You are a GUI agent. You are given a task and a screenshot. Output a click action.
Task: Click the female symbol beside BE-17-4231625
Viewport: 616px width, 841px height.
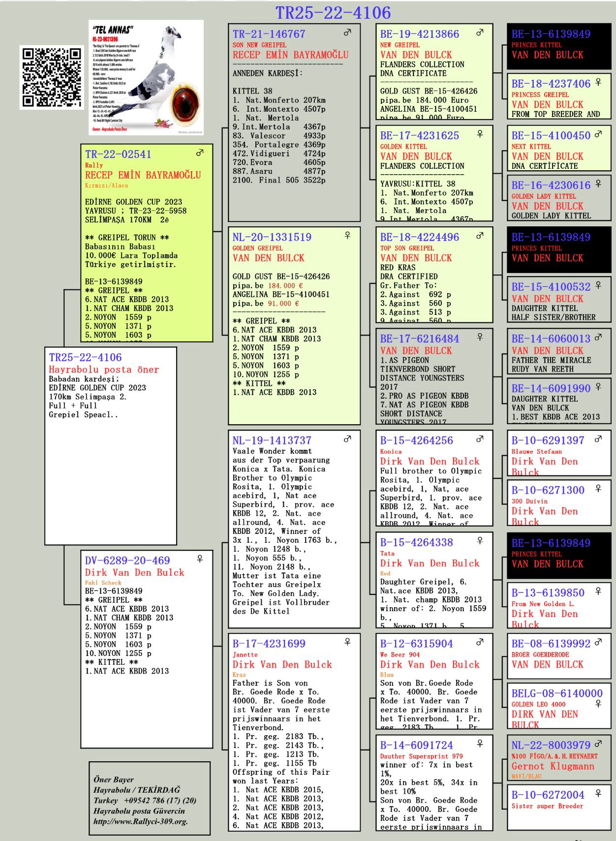click(480, 134)
